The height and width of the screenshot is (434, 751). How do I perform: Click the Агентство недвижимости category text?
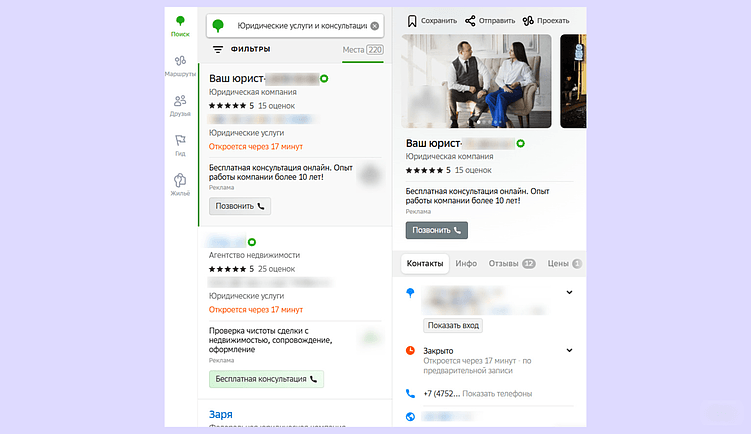[x=254, y=255]
